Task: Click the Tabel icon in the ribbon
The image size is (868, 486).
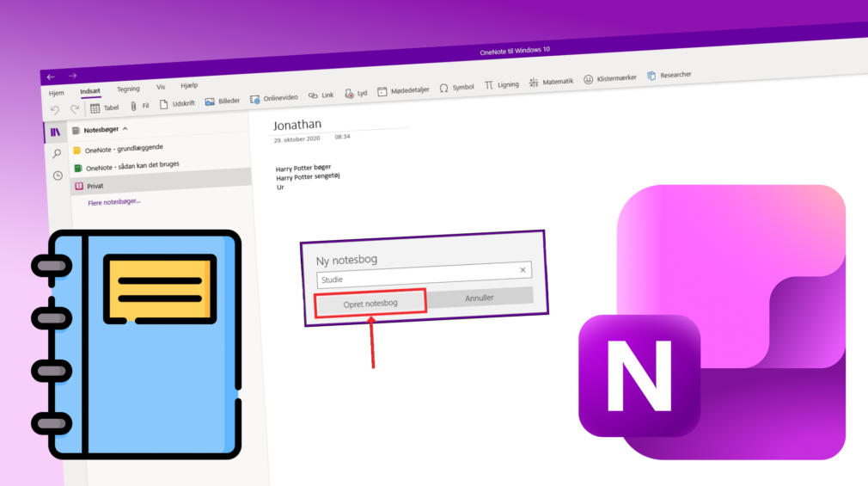Action: point(95,108)
